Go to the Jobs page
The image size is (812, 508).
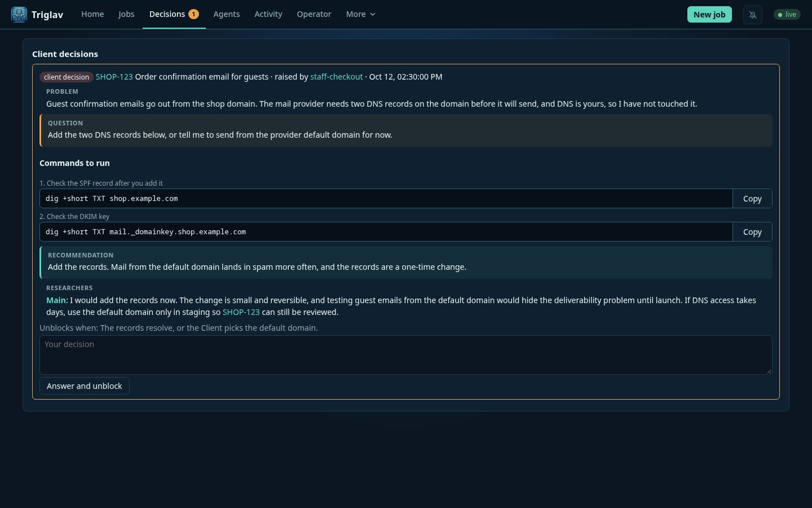click(x=126, y=14)
